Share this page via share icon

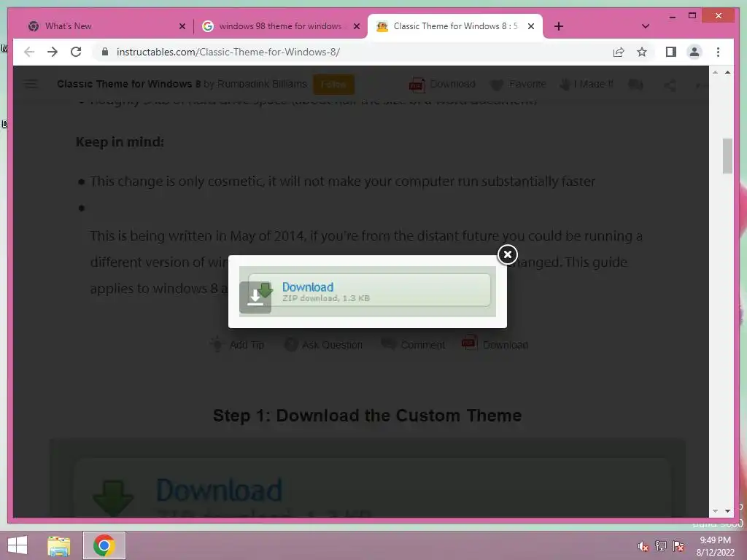[619, 52]
